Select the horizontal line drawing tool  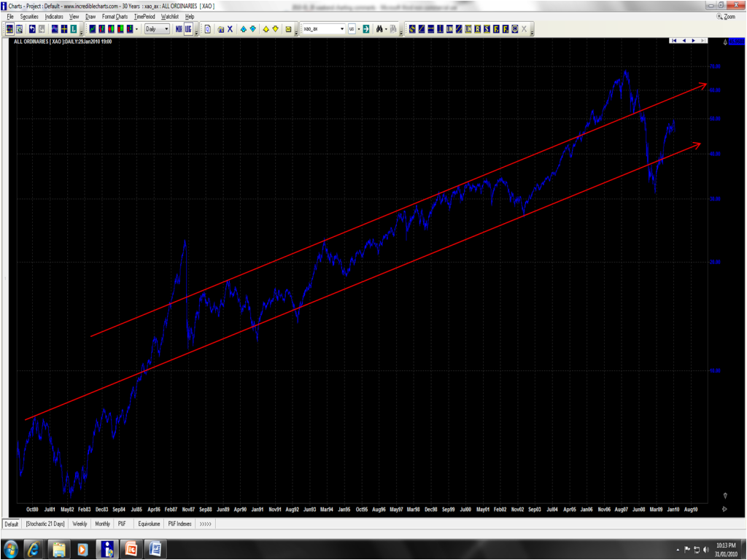430,29
